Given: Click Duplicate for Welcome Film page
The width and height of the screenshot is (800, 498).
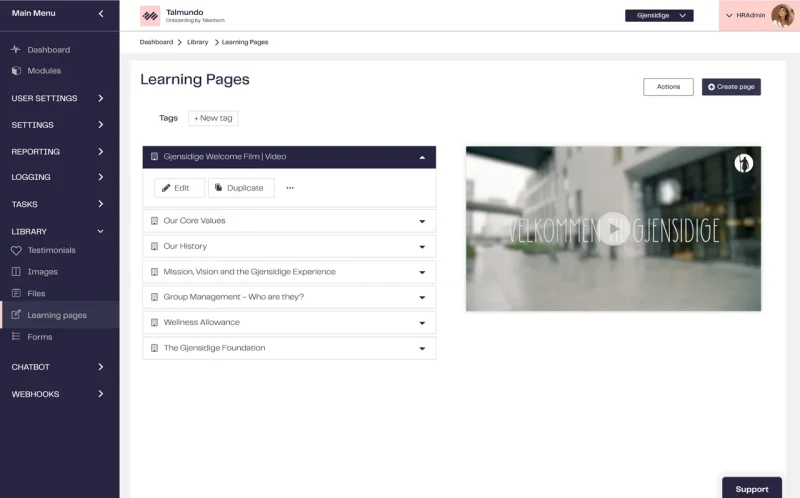Looking at the screenshot, I should coord(241,188).
